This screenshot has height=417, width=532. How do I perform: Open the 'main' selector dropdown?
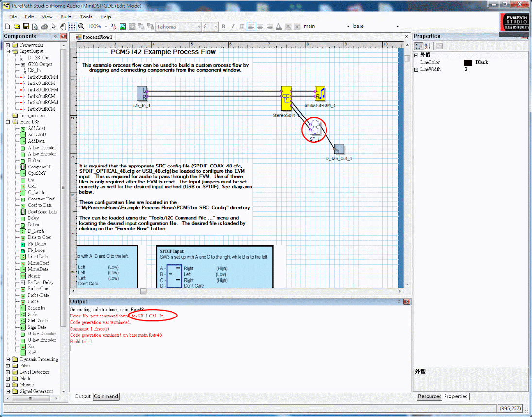[348, 26]
